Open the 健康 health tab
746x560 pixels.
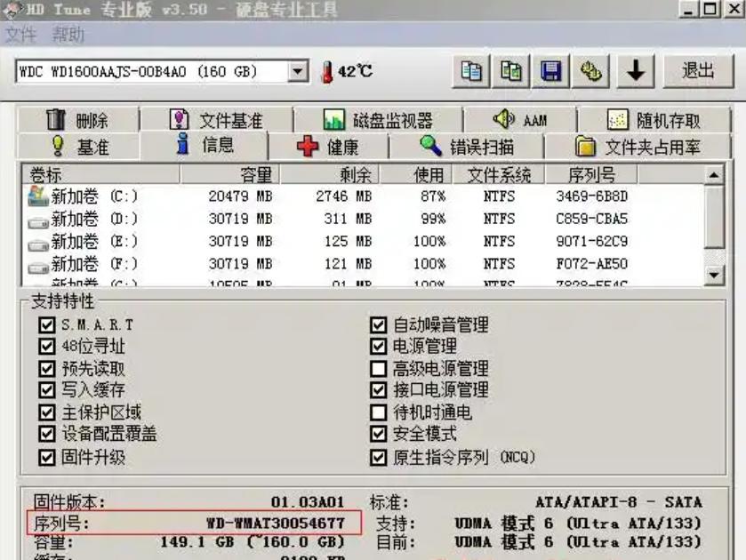pos(328,147)
